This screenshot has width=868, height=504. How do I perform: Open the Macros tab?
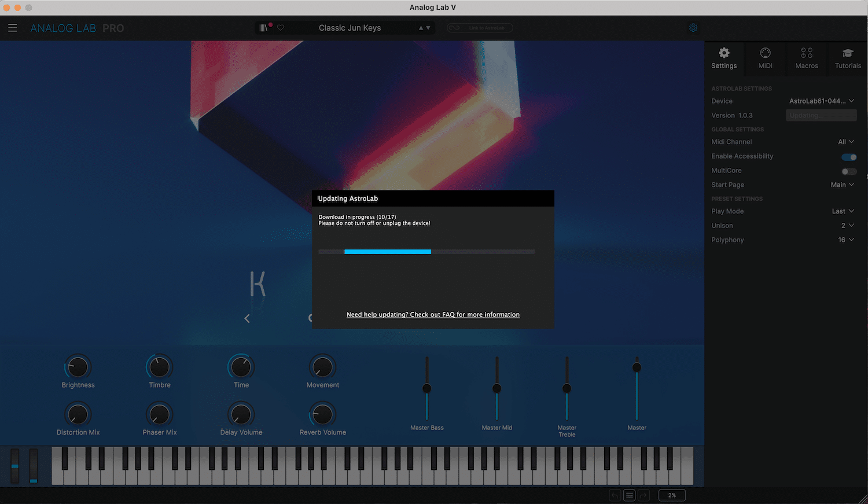(x=807, y=58)
